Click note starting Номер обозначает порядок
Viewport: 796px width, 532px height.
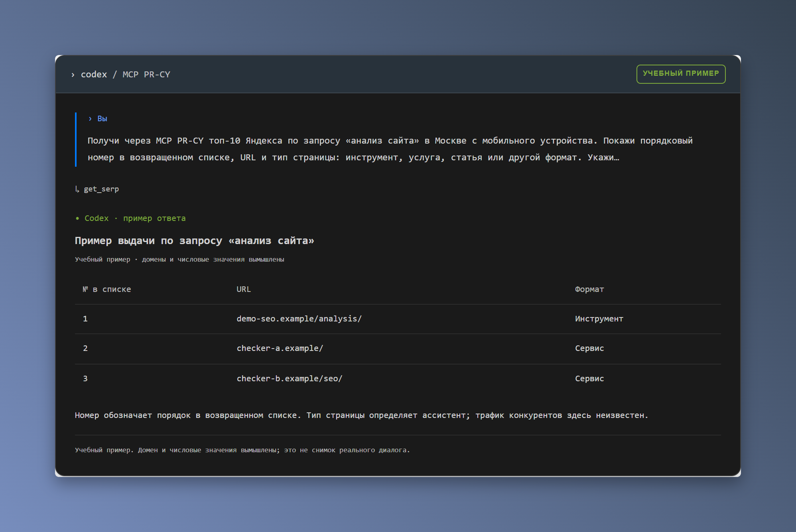click(361, 416)
